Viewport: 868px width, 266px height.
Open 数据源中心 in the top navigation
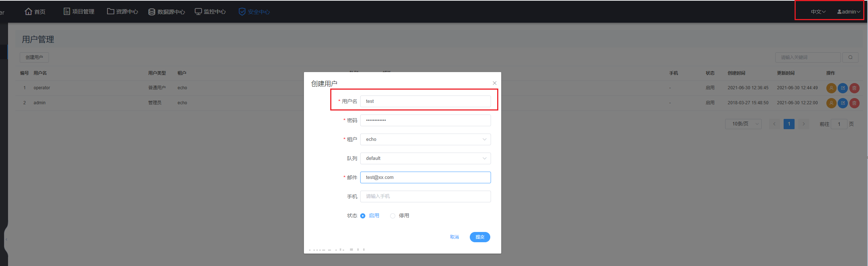click(167, 12)
